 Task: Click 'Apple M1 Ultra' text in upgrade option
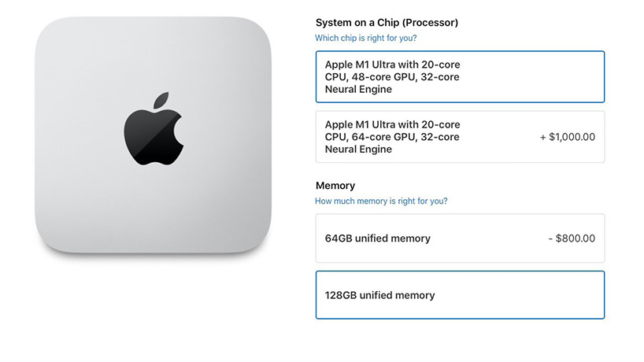coord(361,124)
